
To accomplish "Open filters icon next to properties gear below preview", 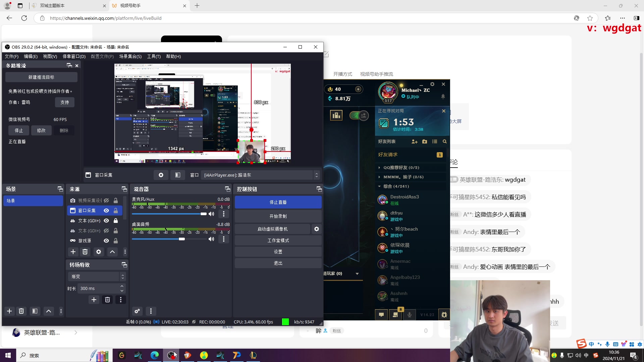I will point(178,175).
